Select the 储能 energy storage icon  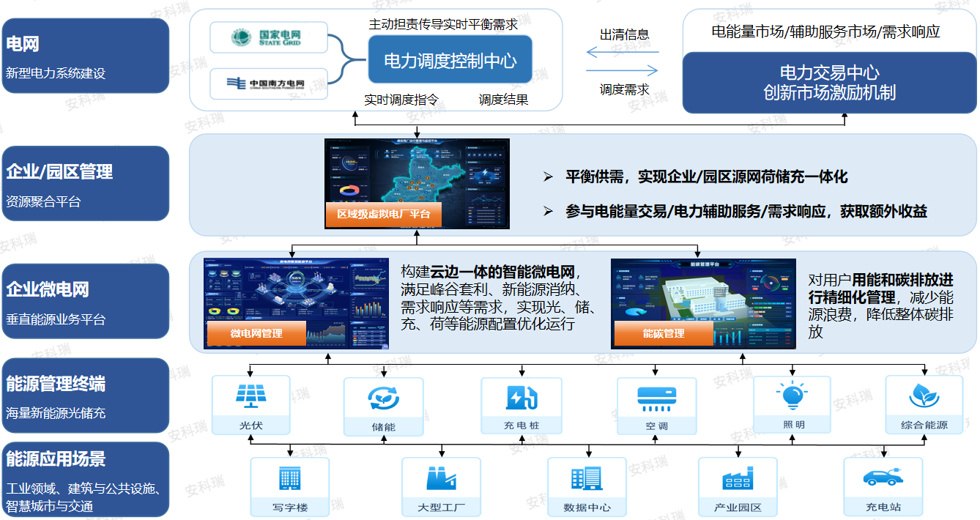383,398
